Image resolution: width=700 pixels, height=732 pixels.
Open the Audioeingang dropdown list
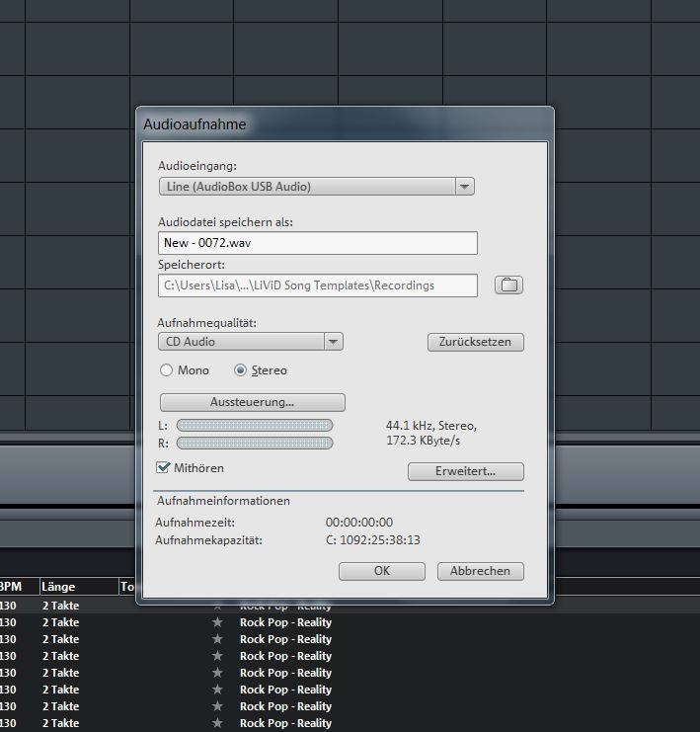coord(464,186)
